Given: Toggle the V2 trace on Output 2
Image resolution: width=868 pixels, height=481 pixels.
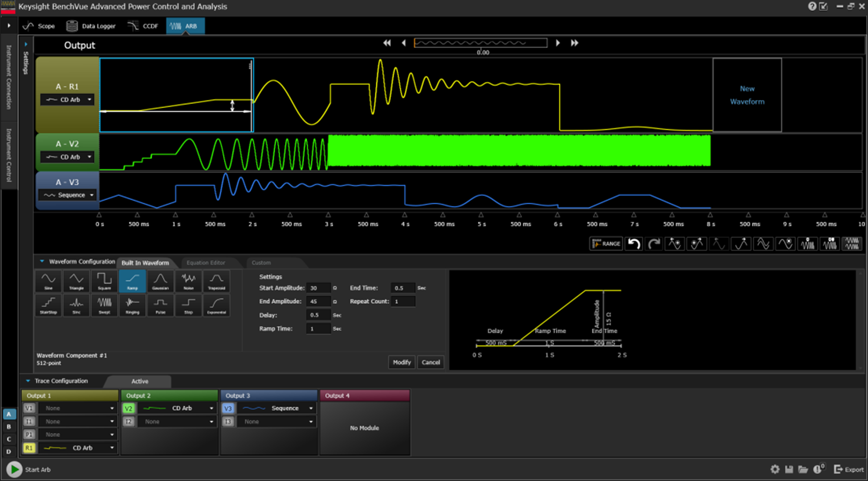Looking at the screenshot, I should point(129,408).
